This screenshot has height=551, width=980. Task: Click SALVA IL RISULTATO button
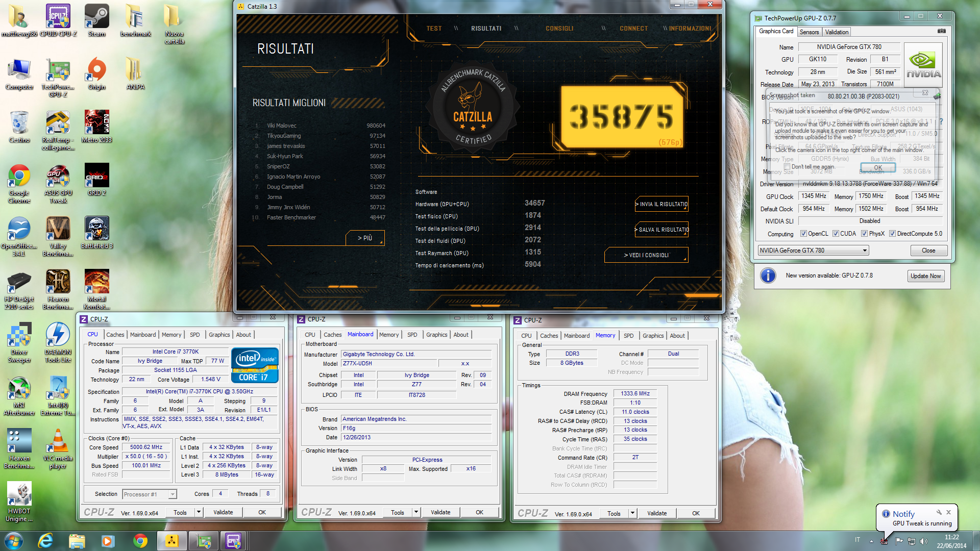[x=661, y=230]
